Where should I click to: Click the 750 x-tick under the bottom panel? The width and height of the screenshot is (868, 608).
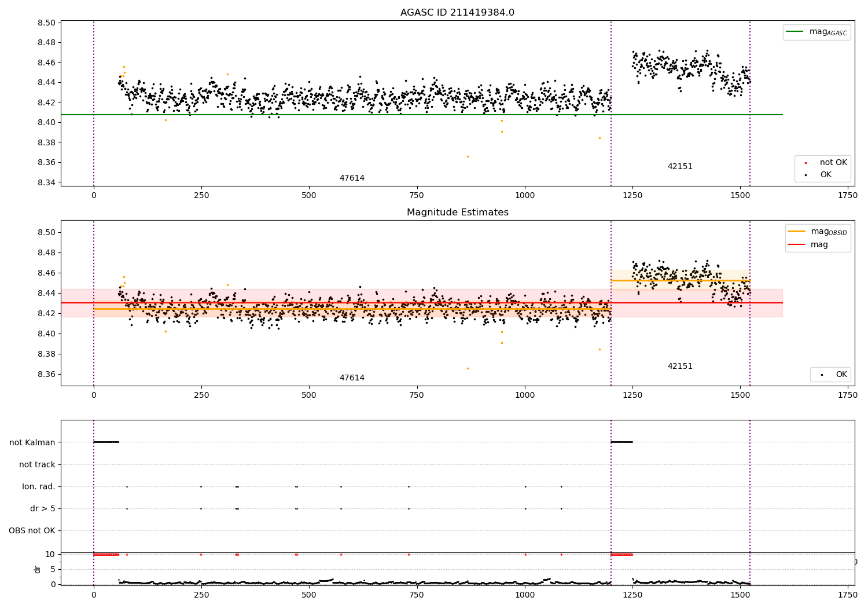417,594
